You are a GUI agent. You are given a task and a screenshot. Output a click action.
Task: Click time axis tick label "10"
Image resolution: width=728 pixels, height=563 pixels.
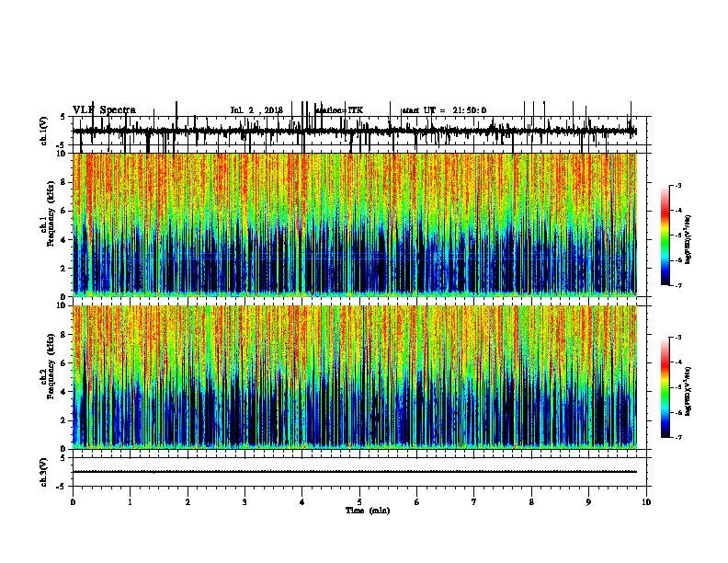click(646, 502)
